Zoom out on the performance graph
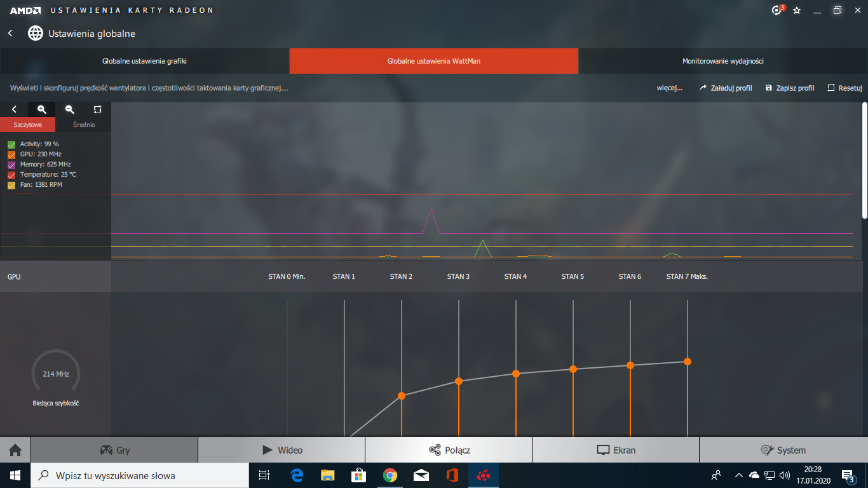 70,109
